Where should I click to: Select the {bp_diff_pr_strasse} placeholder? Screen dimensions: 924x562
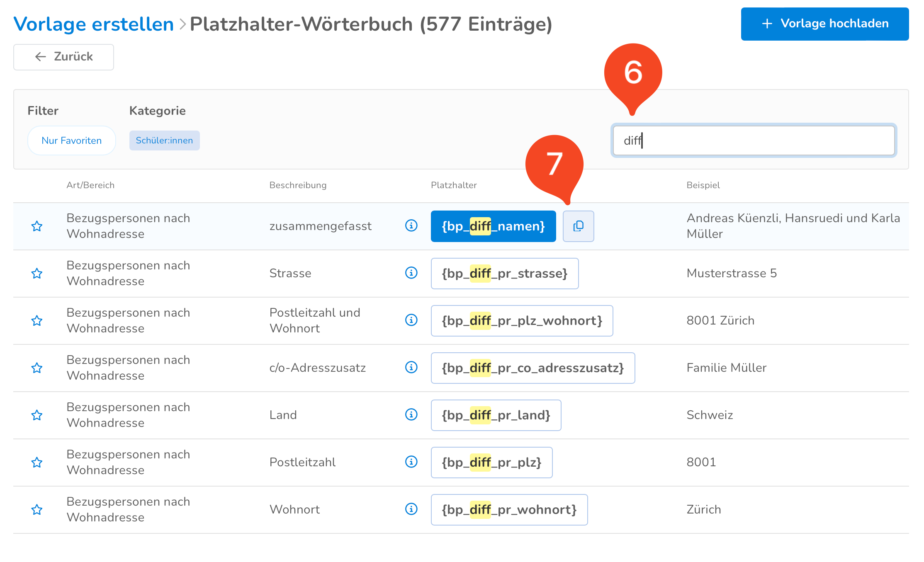point(504,274)
